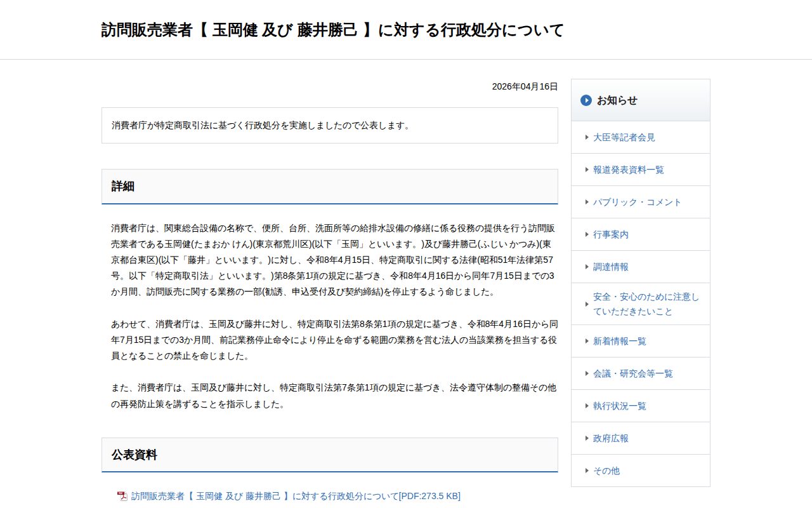Image resolution: width=812 pixels, height=508 pixels.
Task: Click the page title about 行政処分について
Action: pyautogui.click(x=332, y=30)
